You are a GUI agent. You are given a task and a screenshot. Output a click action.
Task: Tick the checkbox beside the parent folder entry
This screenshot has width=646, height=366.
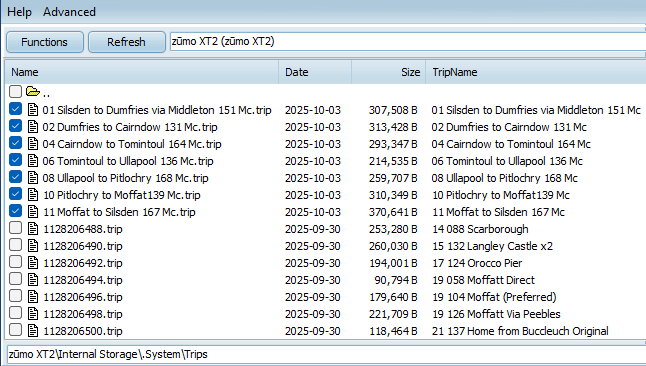tap(15, 92)
